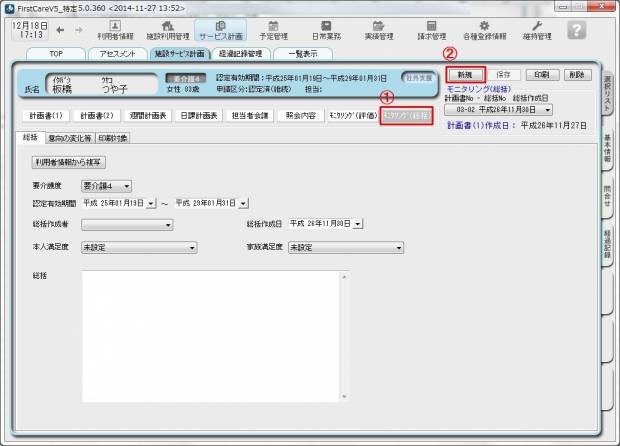The height and width of the screenshot is (446, 620).
Task: Open the 総括作成日 date picker
Action: tap(358, 224)
